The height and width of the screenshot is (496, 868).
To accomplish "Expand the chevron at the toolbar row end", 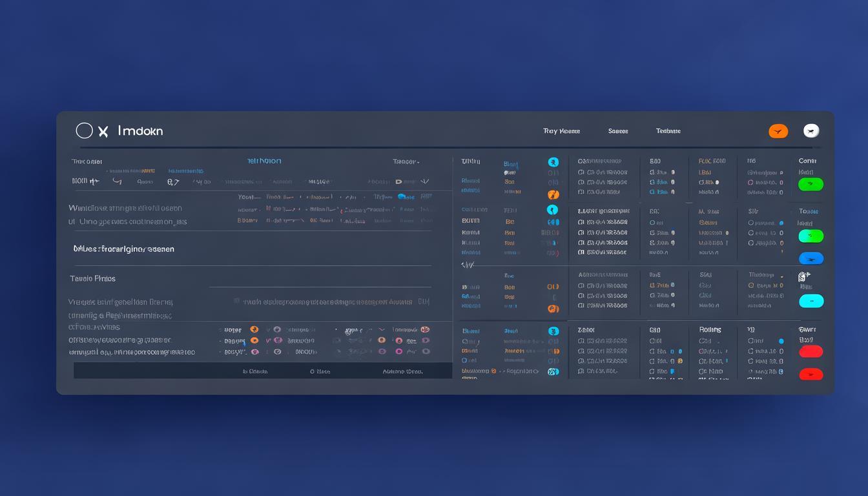I will pos(424,181).
